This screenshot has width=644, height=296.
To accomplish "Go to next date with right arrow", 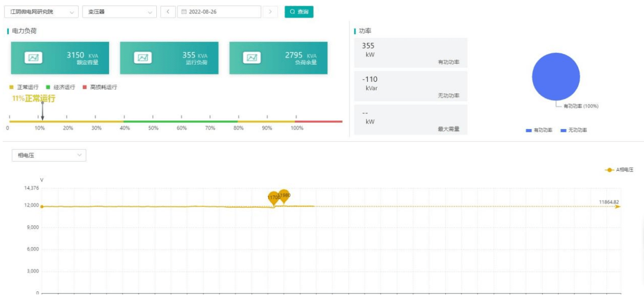I will click(270, 12).
